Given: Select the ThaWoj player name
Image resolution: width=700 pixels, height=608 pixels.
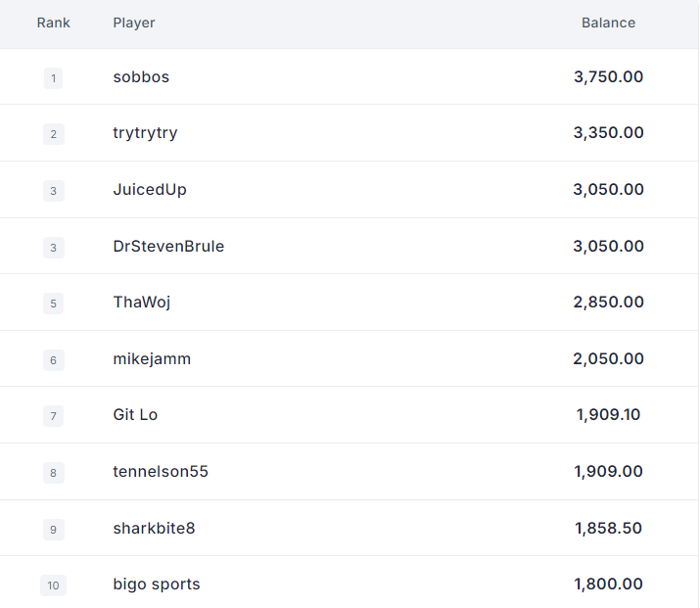Looking at the screenshot, I should tap(142, 303).
